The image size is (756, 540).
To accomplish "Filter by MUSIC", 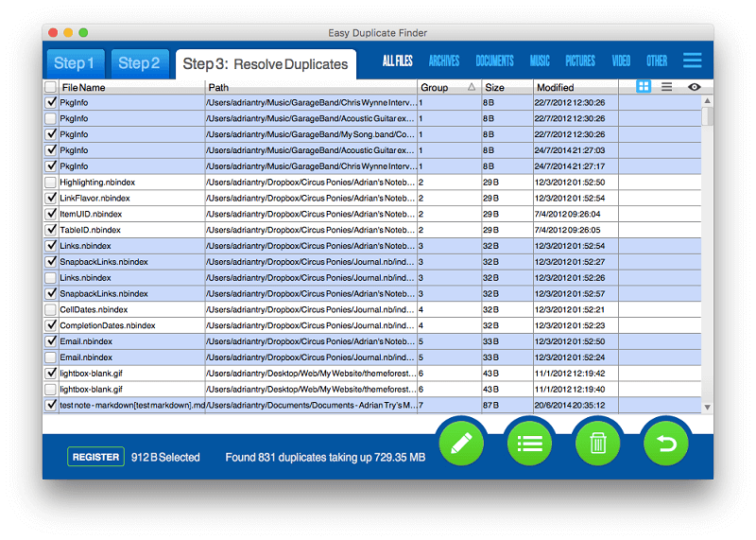I will (x=540, y=61).
